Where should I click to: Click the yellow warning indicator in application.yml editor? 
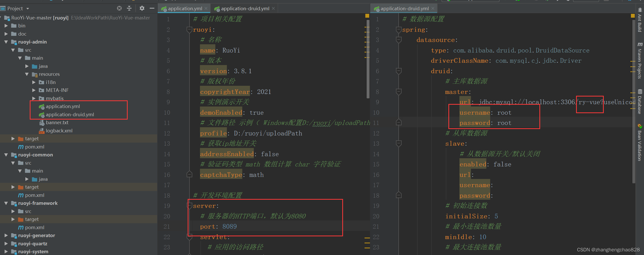(x=367, y=16)
